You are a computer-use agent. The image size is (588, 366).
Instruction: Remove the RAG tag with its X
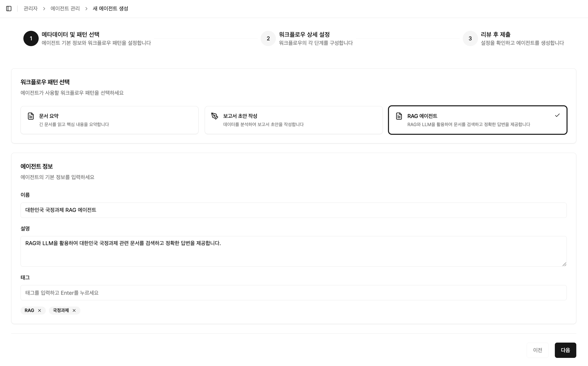[40, 311]
